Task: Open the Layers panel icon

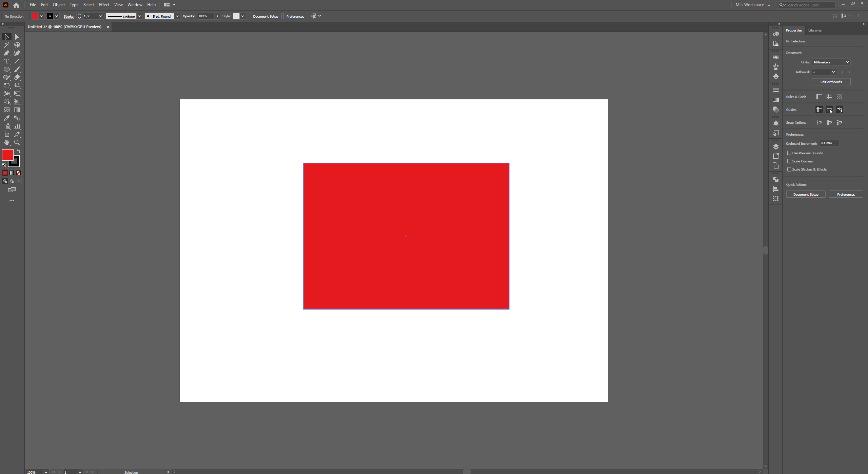Action: tap(776, 146)
